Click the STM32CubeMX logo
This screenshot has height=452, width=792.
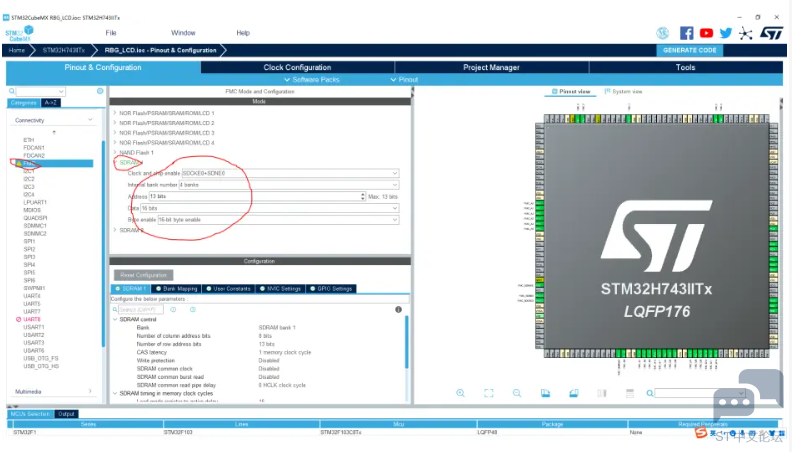20,34
